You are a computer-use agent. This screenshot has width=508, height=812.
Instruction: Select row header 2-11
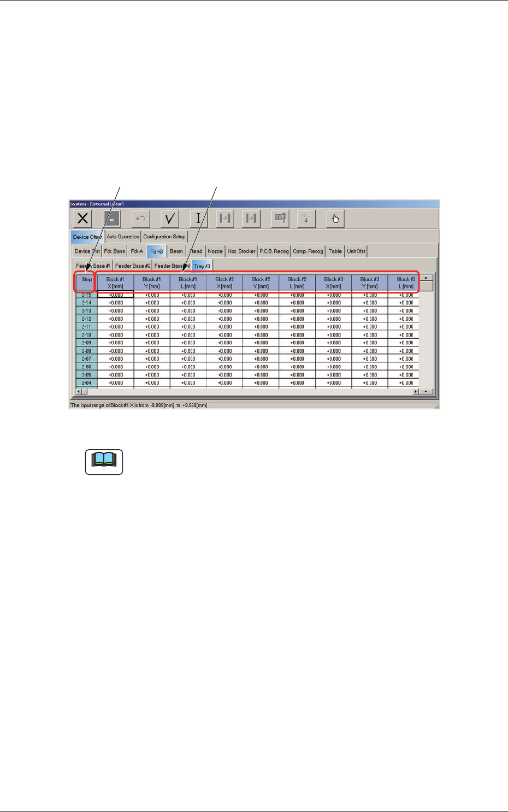point(87,327)
